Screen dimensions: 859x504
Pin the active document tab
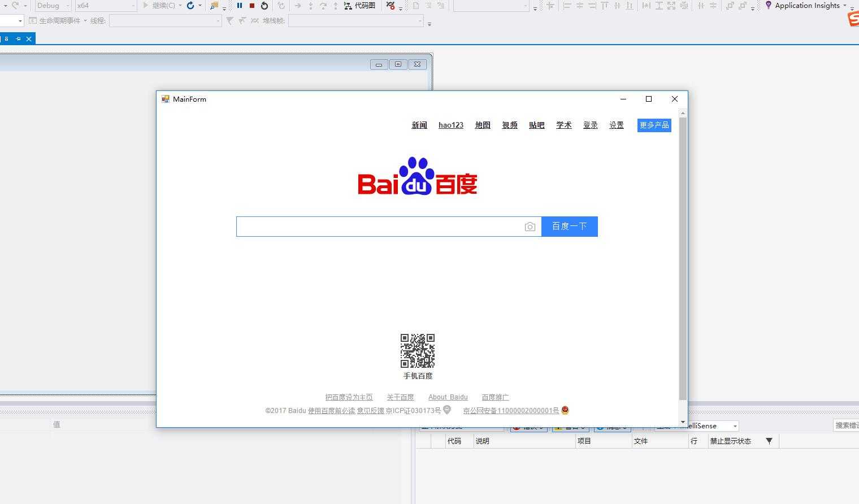click(18, 39)
